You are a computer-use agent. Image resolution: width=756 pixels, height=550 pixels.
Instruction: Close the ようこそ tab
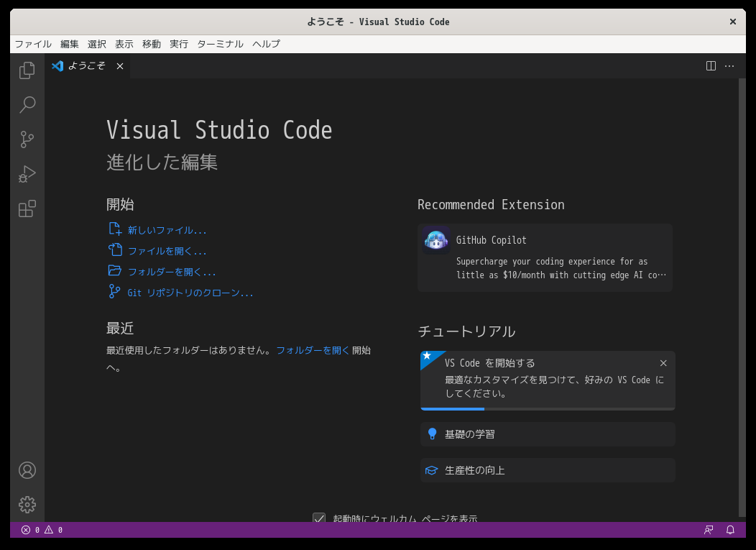120,66
